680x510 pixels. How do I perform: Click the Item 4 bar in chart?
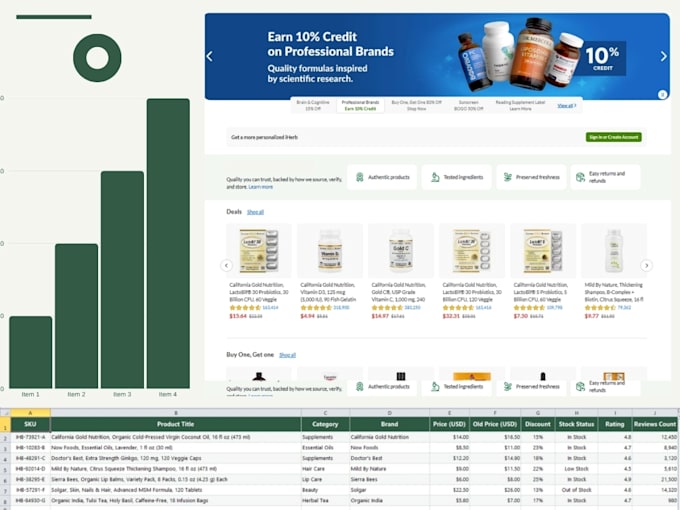[168, 243]
